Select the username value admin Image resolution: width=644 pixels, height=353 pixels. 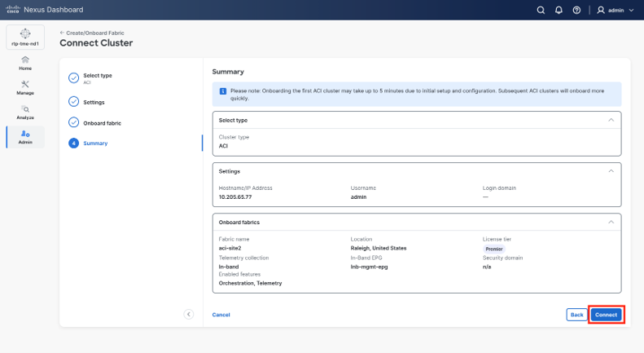358,197
